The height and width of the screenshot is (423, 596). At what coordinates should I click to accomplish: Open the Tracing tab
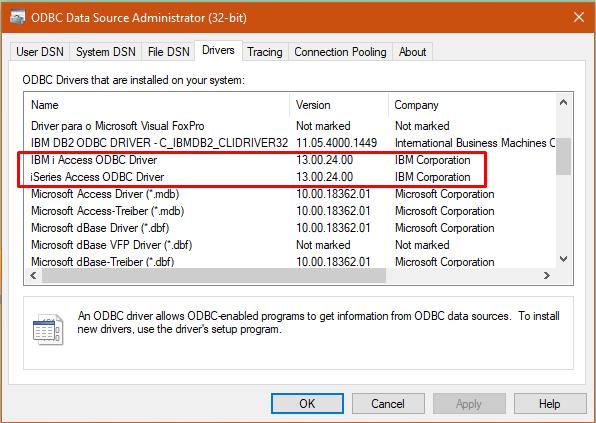(x=265, y=52)
